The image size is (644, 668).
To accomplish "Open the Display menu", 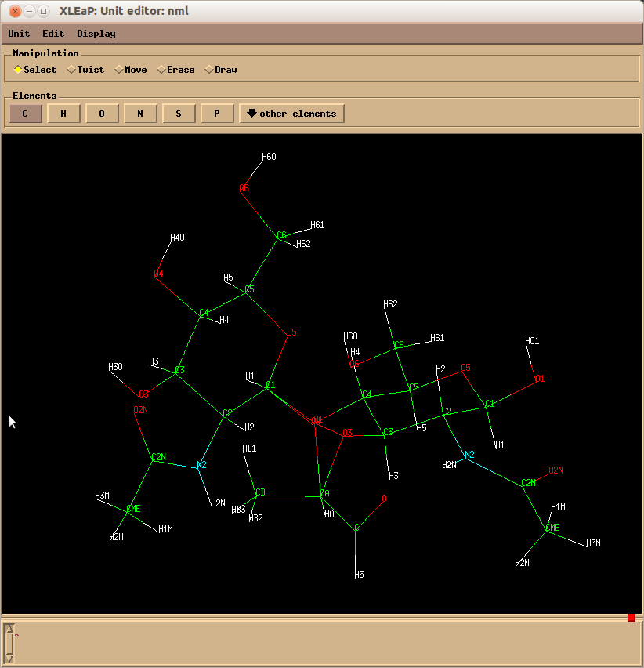I will point(96,34).
